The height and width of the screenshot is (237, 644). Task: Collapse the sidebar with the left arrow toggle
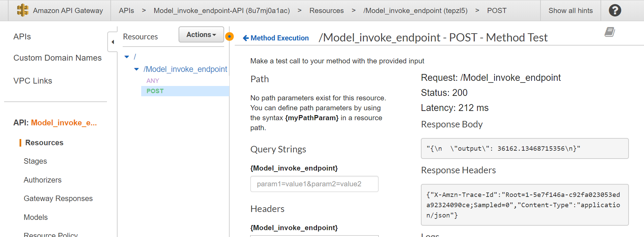coord(113,42)
